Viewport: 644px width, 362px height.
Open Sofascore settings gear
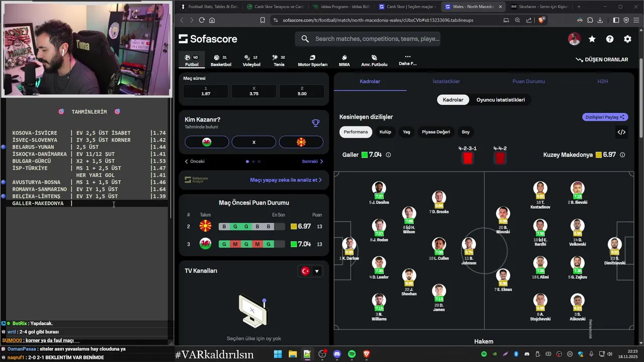(627, 39)
